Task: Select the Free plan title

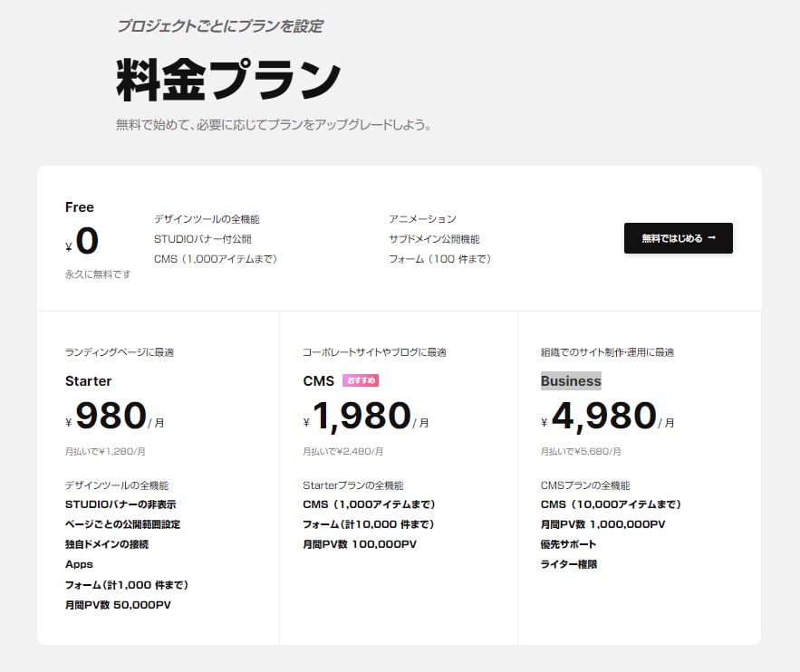Action: (x=80, y=207)
